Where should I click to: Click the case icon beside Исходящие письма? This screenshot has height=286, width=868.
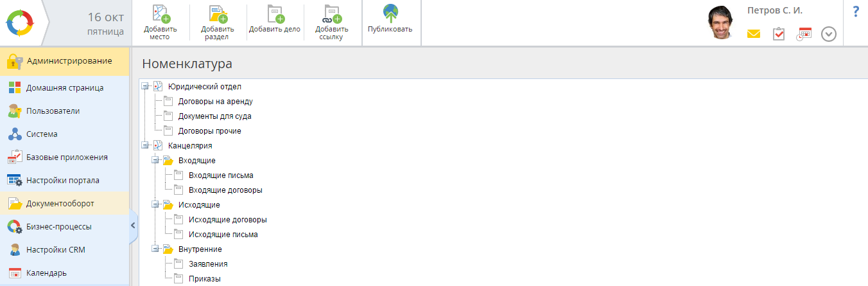[x=178, y=234]
